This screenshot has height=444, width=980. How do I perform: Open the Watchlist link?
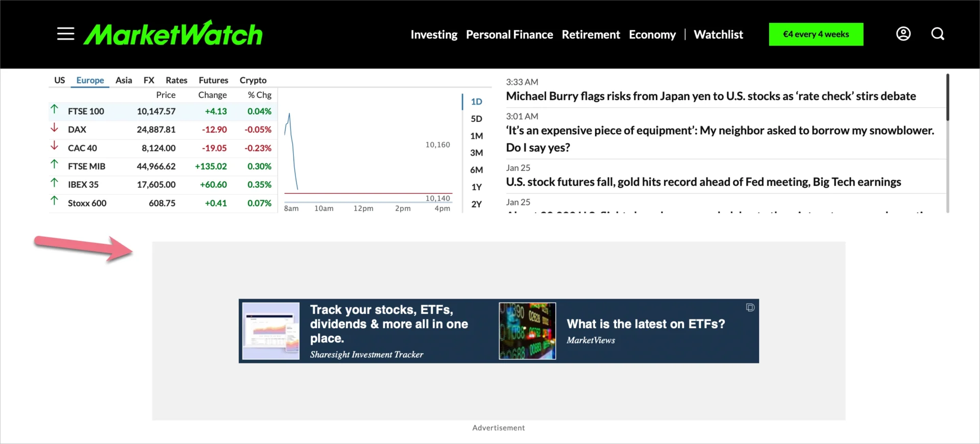(718, 35)
